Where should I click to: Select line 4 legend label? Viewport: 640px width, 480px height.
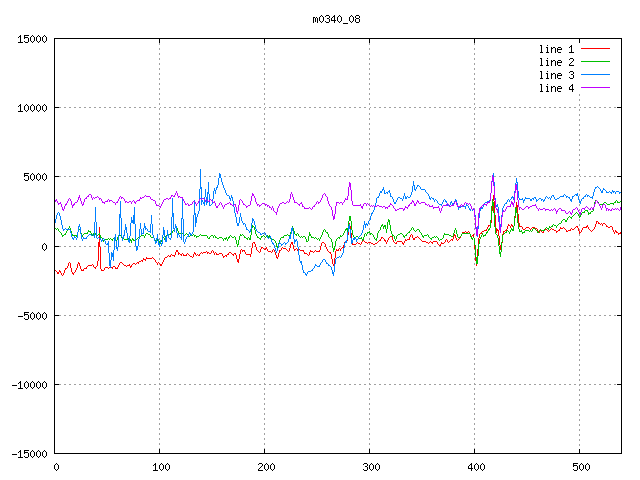tap(557, 88)
